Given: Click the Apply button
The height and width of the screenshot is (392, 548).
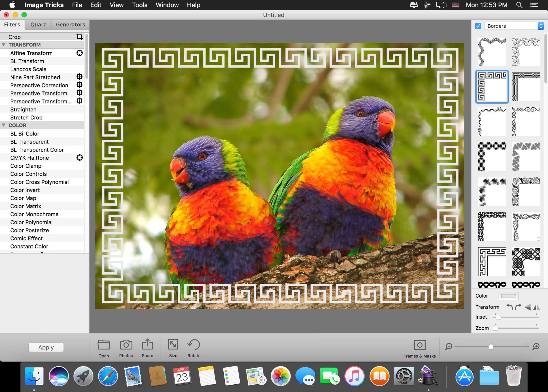Looking at the screenshot, I should click(x=46, y=347).
